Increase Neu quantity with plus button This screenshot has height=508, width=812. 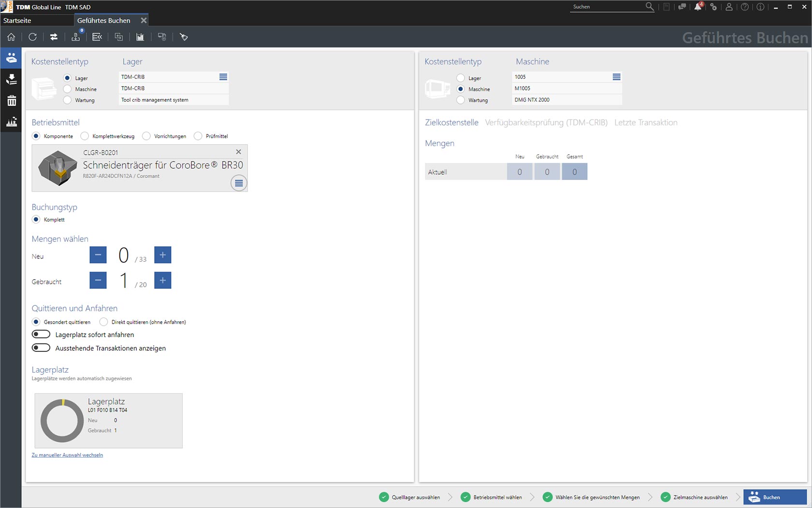tap(163, 255)
